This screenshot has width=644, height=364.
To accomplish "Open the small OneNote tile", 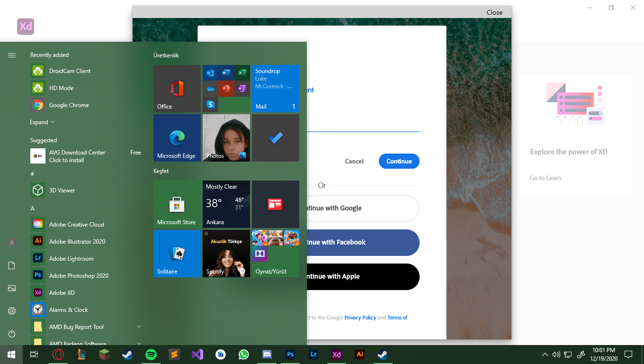I will point(242,88).
